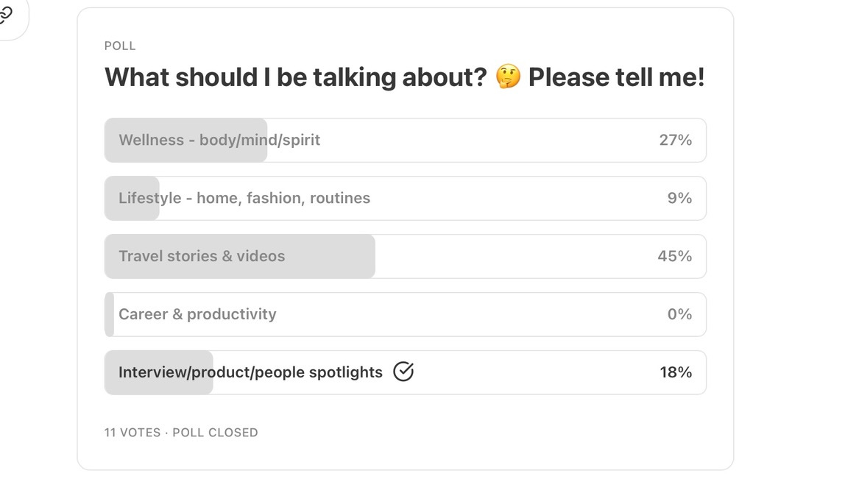The width and height of the screenshot is (845, 504).
Task: Choose the Travel stories & videos option
Action: (x=406, y=256)
